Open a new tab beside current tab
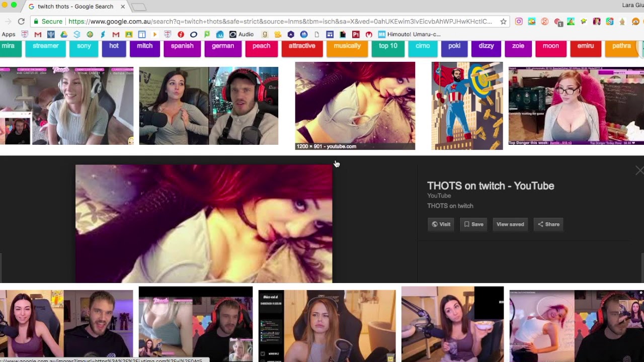The height and width of the screenshot is (362, 644). [x=138, y=7]
